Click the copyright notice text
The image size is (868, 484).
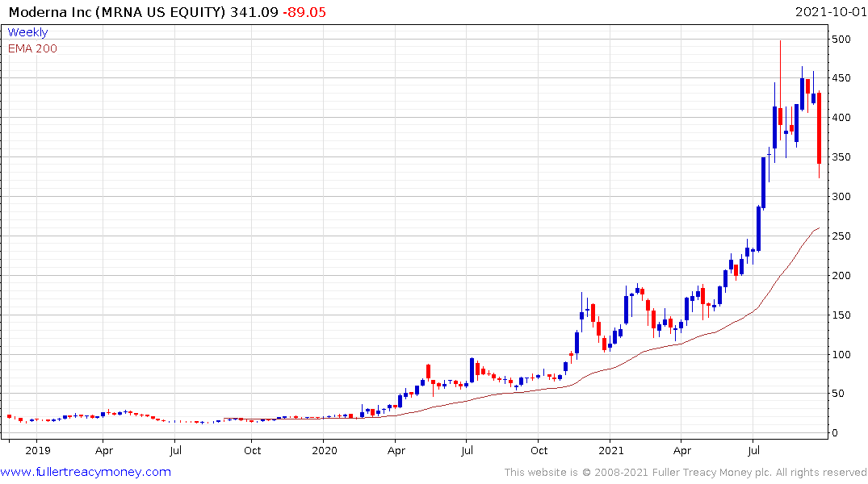coord(686,473)
